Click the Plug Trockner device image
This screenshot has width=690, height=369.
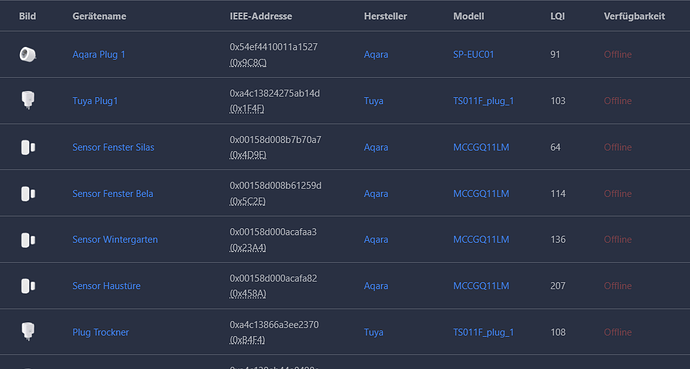(28, 332)
